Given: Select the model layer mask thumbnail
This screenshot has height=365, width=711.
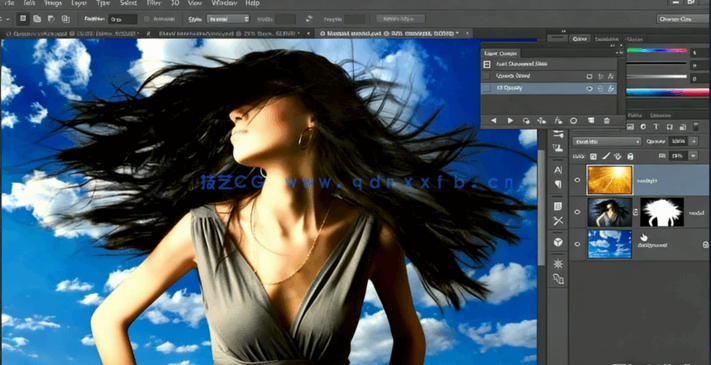Looking at the screenshot, I should pyautogui.click(x=662, y=212).
